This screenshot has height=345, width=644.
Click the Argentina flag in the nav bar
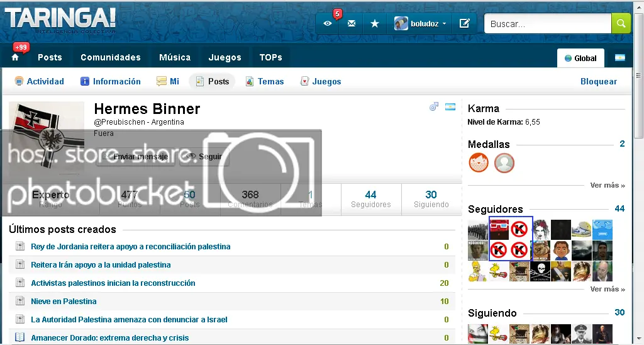tap(619, 57)
